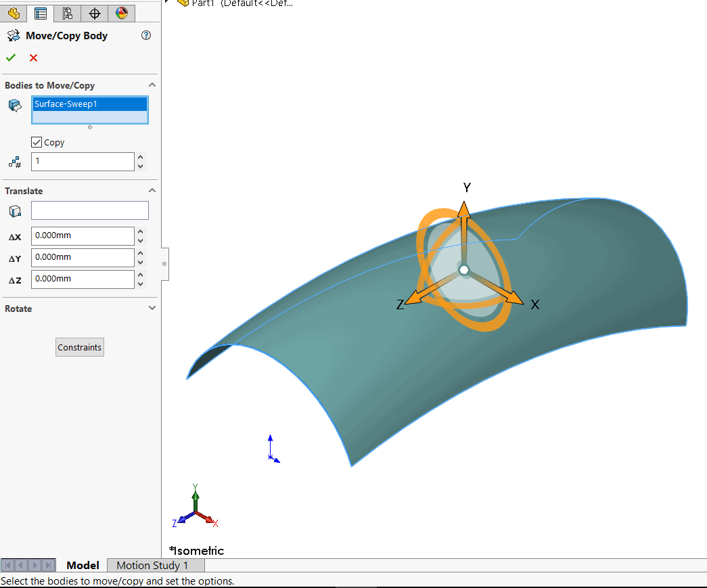Click the bodies list resize handle dot
This screenshot has width=707, height=588.
[x=90, y=127]
